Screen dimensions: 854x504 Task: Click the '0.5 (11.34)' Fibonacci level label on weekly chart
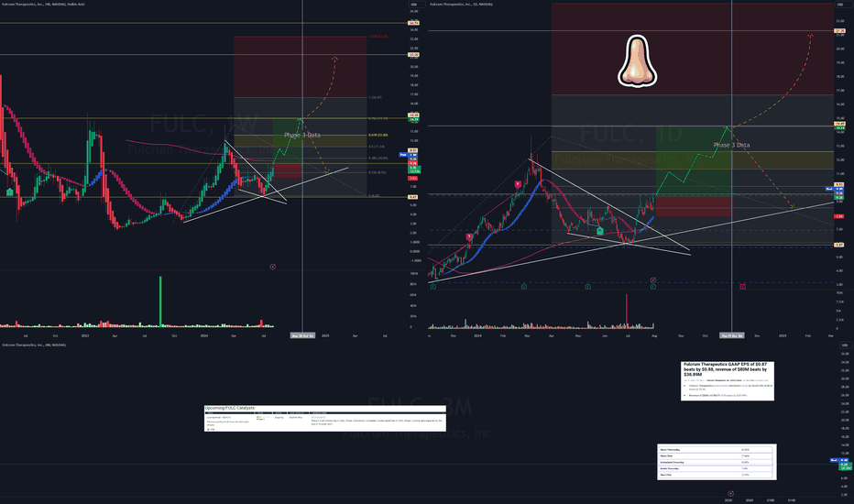(377, 147)
